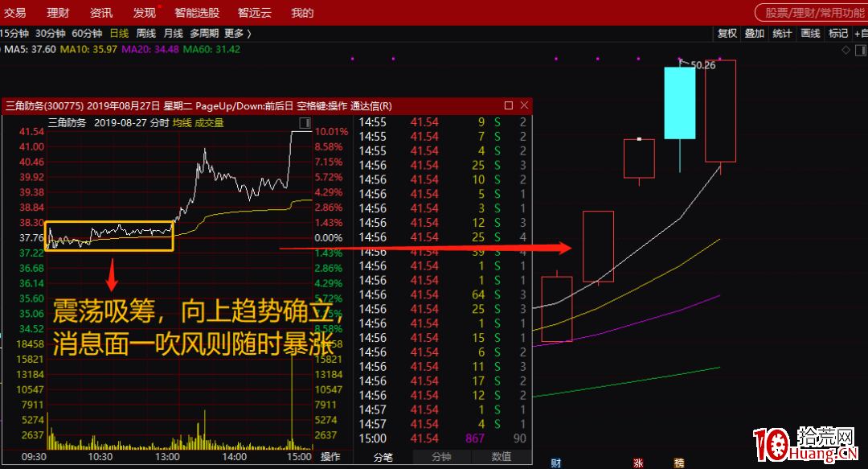Select the 标记 marker tool

click(x=837, y=33)
